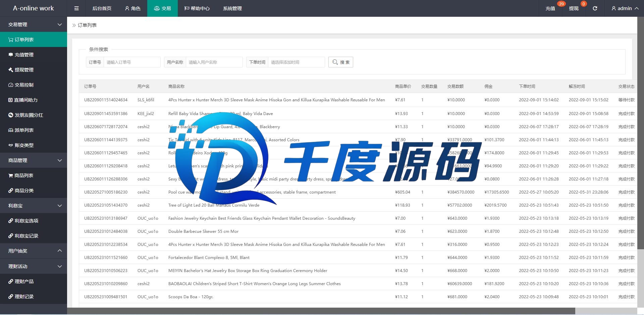644x315 pixels.
Task: Click the 订单列表 breadcrumb text
Action: click(x=87, y=25)
